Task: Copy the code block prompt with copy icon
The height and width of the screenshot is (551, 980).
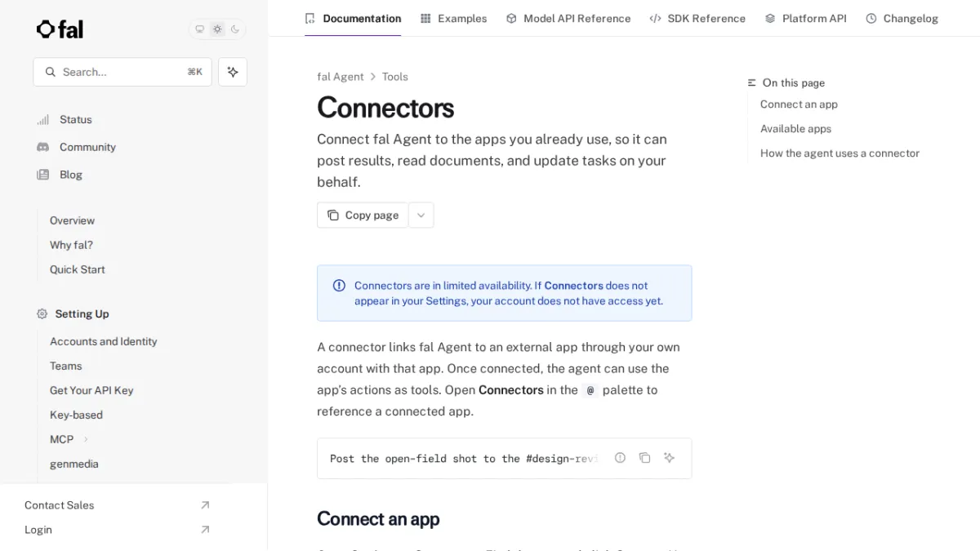Action: click(644, 458)
